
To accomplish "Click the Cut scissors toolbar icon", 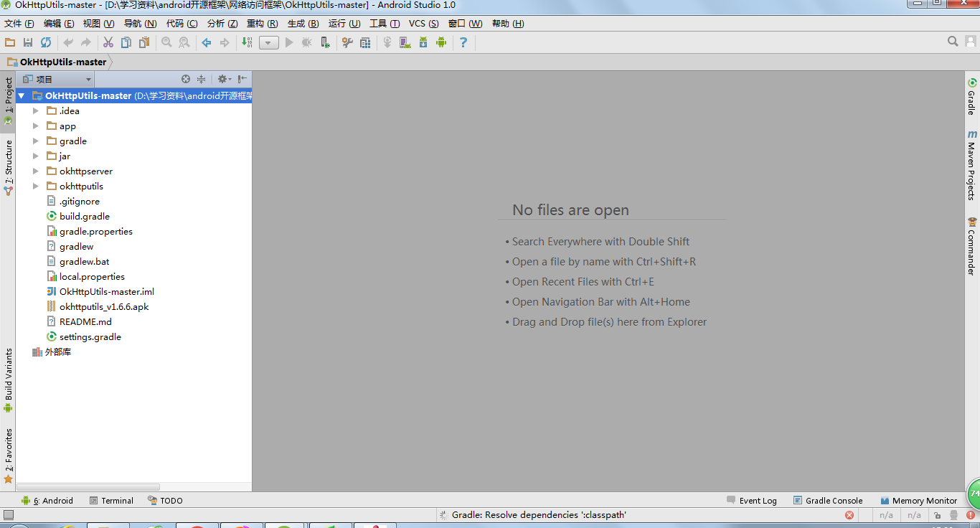I will click(108, 43).
